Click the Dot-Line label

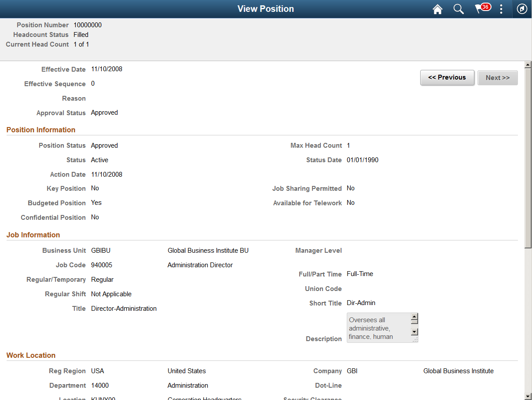click(329, 385)
